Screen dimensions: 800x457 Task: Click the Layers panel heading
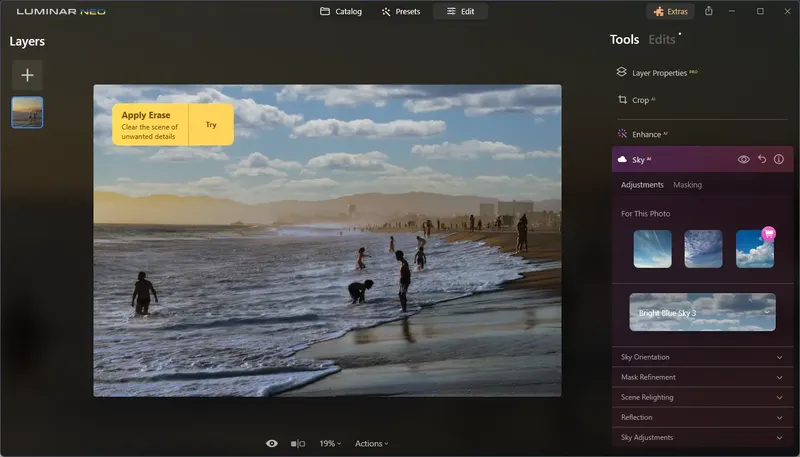tap(27, 42)
